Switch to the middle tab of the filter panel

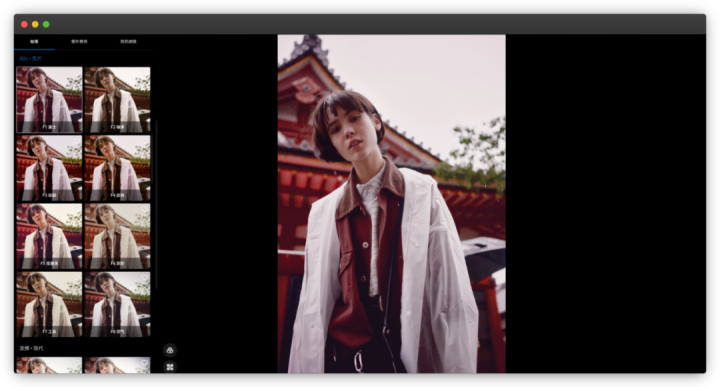(79, 41)
